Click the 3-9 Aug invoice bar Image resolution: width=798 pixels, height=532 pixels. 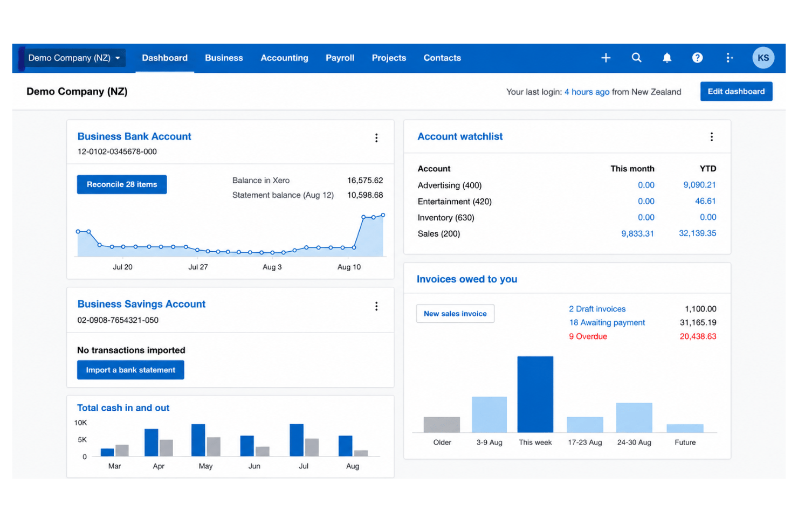pyautogui.click(x=489, y=414)
